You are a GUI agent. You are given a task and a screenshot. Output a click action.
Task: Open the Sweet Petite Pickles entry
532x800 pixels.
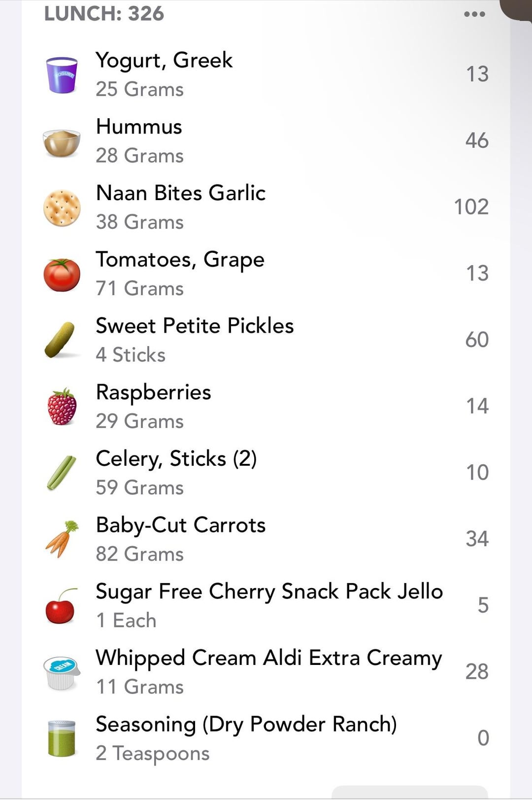click(x=266, y=340)
